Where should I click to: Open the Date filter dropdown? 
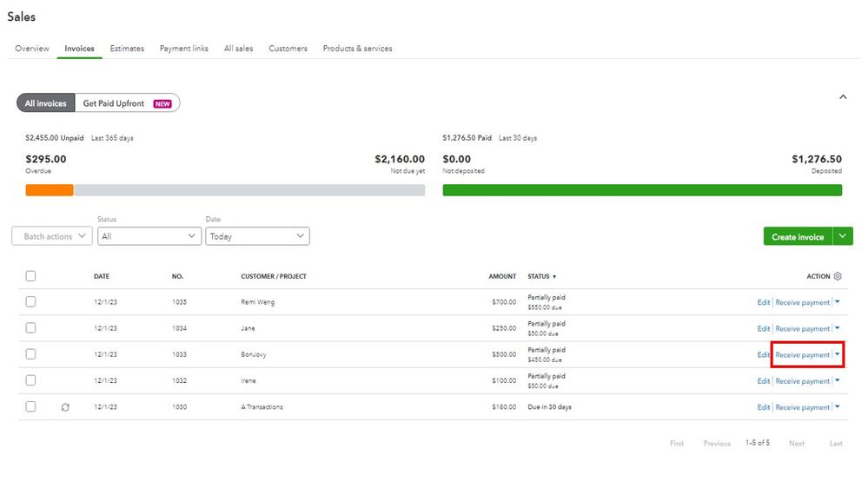tap(257, 236)
